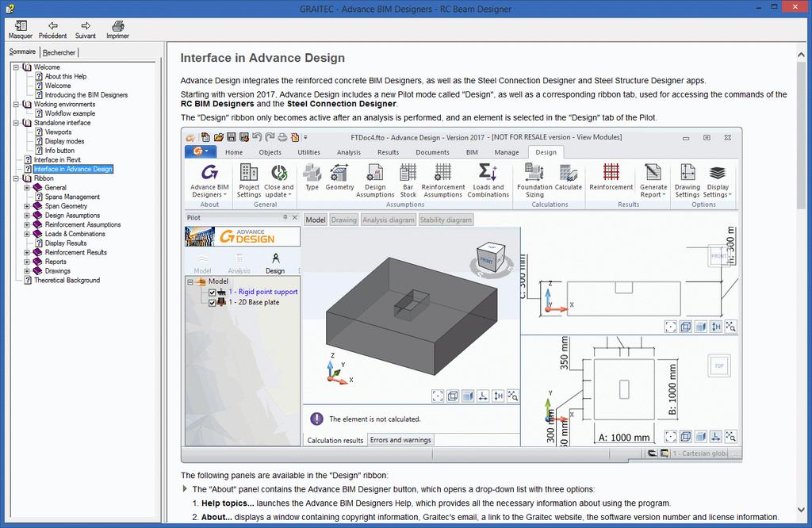The height and width of the screenshot is (528, 812).
Task: Go forward with the Suivant arrow
Action: click(86, 25)
